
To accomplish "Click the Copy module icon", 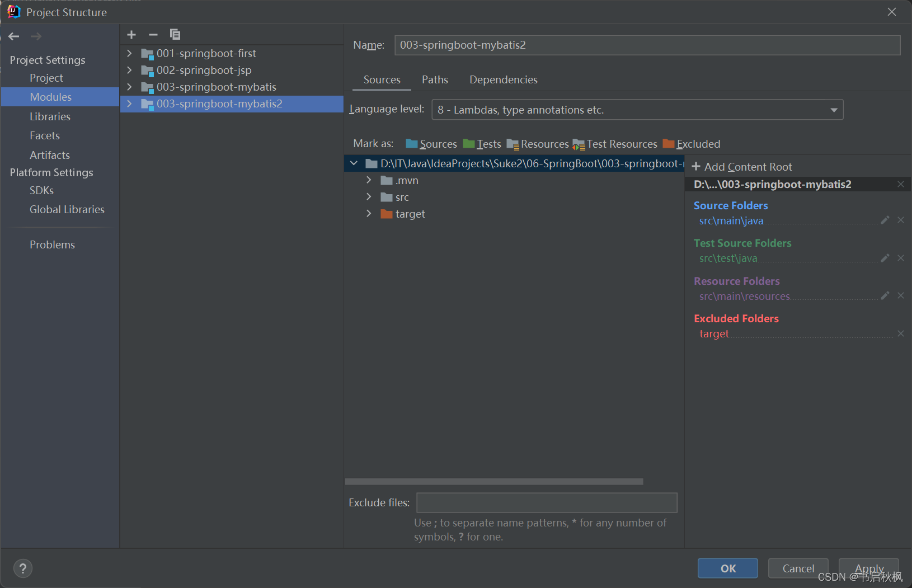I will tap(175, 35).
